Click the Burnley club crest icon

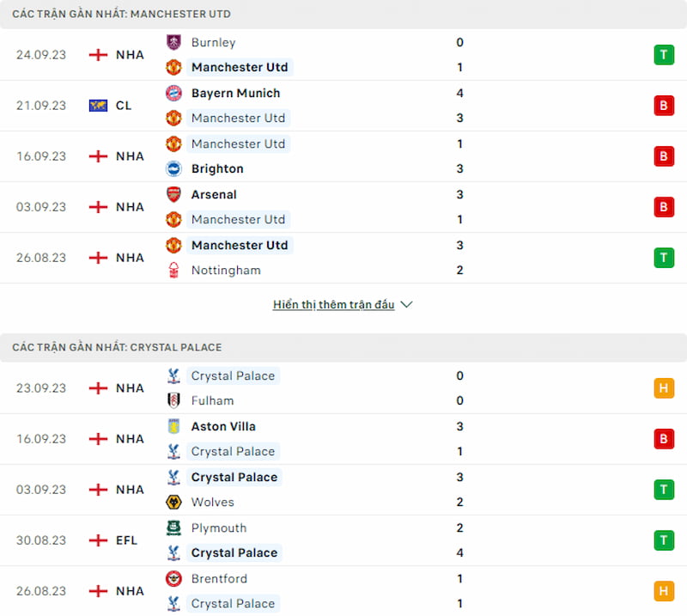click(x=173, y=43)
